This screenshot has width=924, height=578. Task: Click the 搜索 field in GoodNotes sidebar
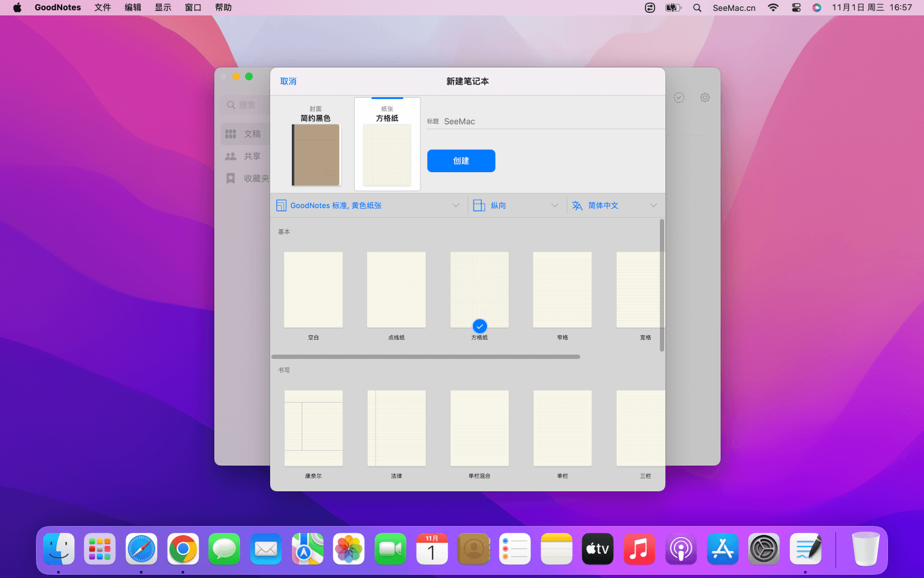coord(246,105)
